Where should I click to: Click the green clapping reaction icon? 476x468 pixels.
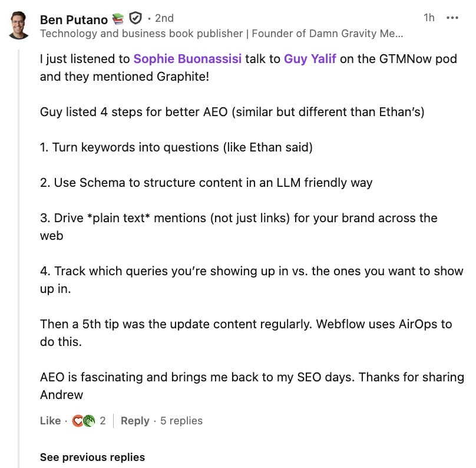(x=88, y=421)
